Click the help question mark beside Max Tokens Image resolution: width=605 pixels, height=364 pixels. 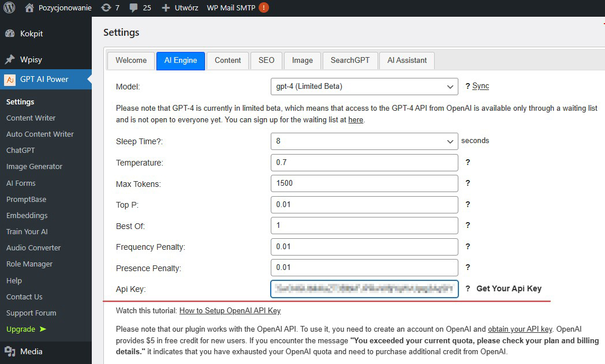pos(468,183)
